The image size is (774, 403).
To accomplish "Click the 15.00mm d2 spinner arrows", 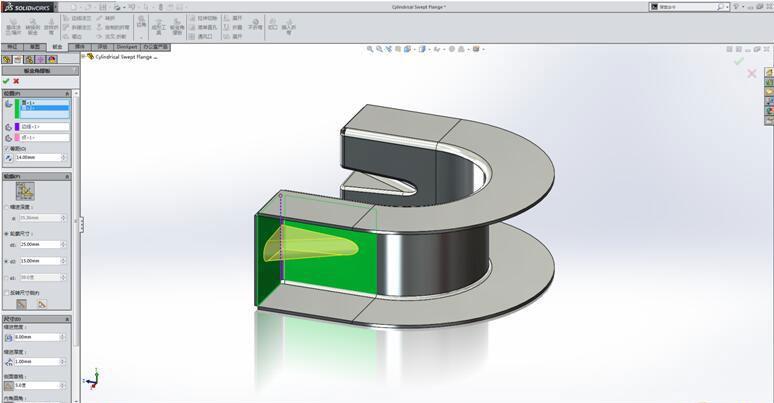I will point(63,261).
